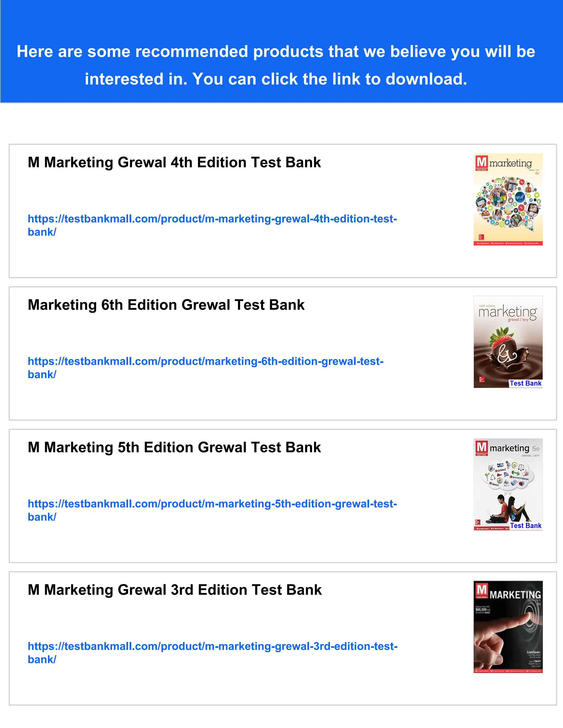Follow the M Marketing 5th edition URL
The height and width of the screenshot is (728, 563).
click(x=212, y=504)
